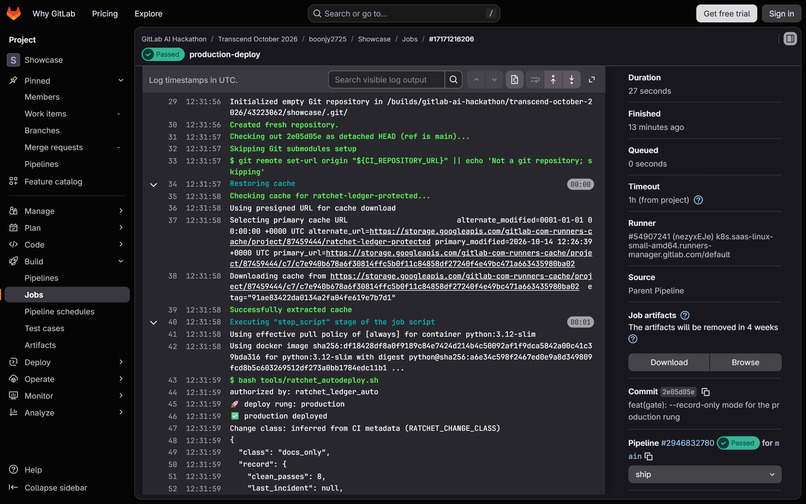Expand the Code menu

click(x=121, y=244)
